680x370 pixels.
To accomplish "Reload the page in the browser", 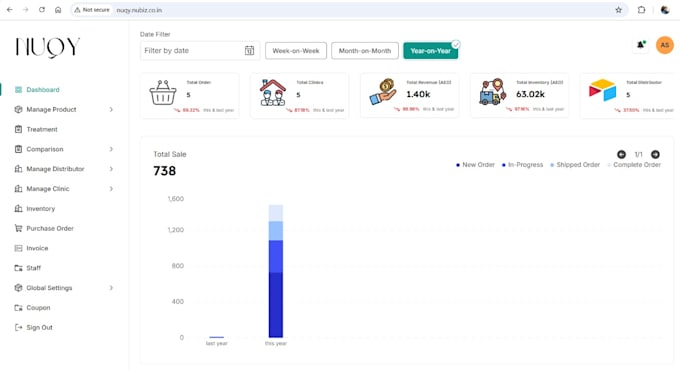I will coord(42,10).
